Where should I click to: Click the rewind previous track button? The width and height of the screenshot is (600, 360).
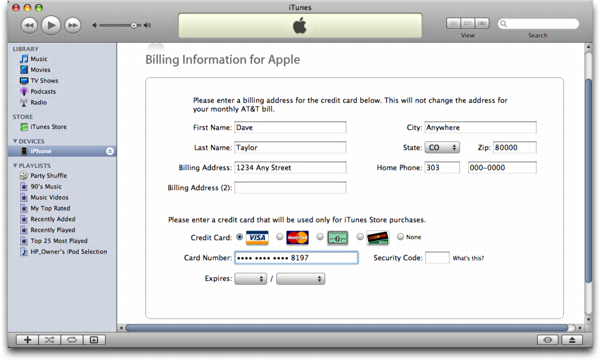(x=29, y=26)
